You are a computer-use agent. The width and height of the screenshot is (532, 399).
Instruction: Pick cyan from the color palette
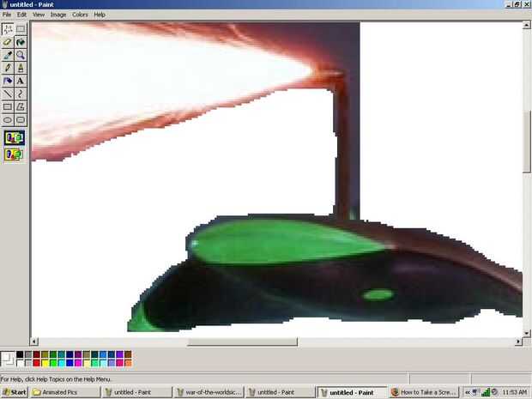coord(62,363)
